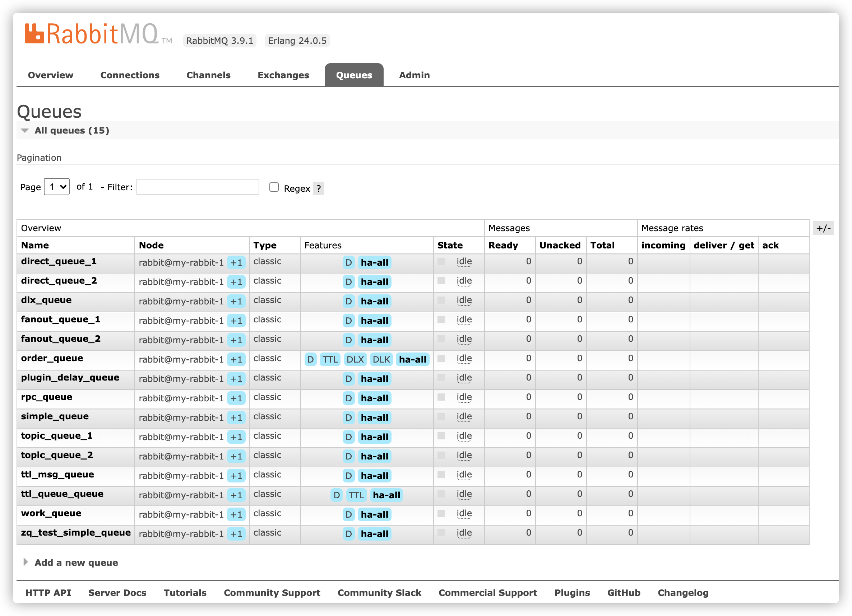The height and width of the screenshot is (616, 852).
Task: Open the HTTP API footer link
Action: (48, 593)
